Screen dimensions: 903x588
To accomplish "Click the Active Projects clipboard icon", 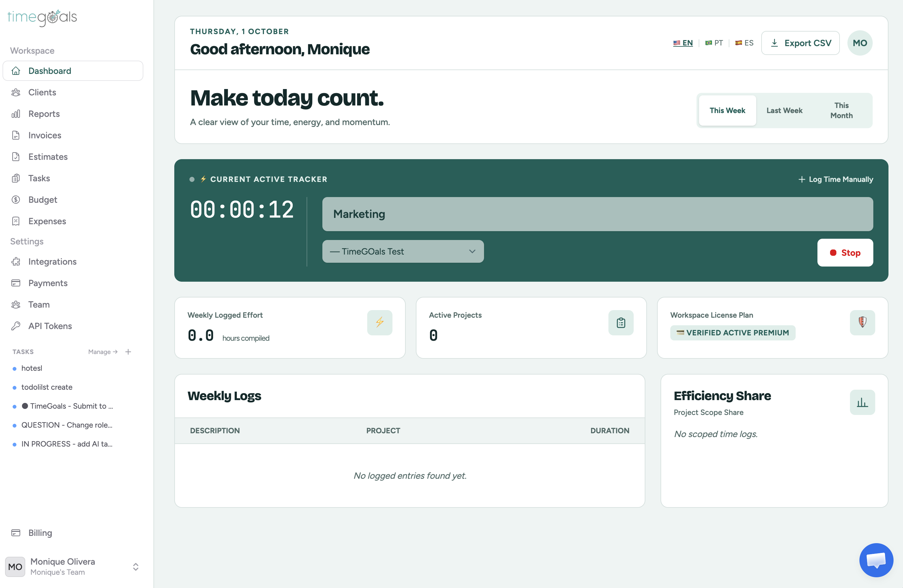I will [621, 323].
